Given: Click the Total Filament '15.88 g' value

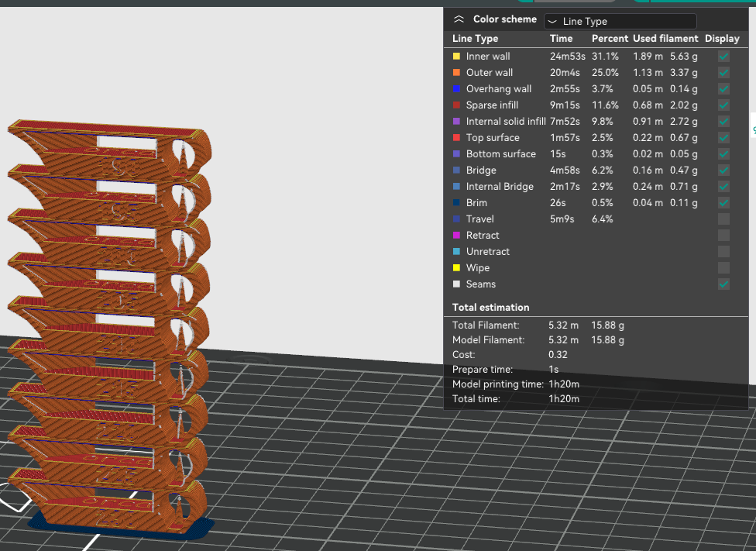Looking at the screenshot, I should 607,325.
